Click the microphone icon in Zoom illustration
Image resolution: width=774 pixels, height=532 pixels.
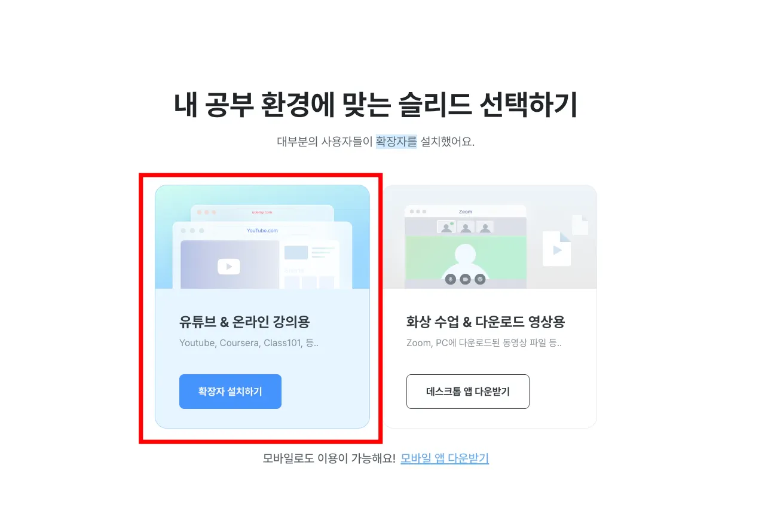(x=451, y=279)
